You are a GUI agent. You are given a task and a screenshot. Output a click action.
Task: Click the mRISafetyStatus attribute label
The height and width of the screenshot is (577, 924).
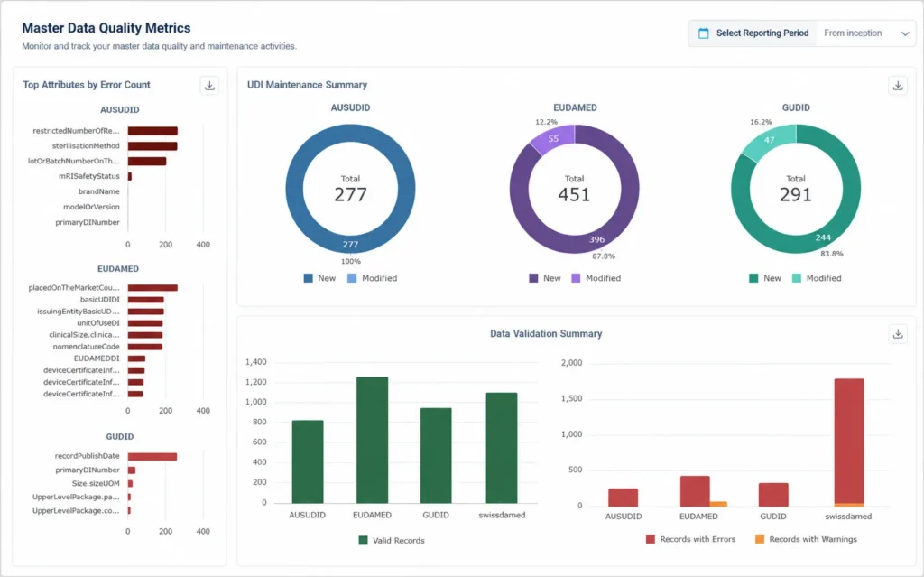point(89,176)
